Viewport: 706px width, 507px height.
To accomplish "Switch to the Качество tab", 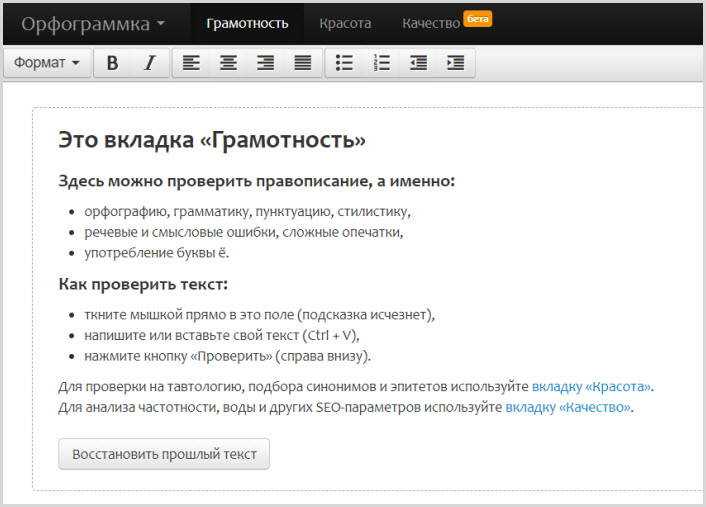I will 431,23.
